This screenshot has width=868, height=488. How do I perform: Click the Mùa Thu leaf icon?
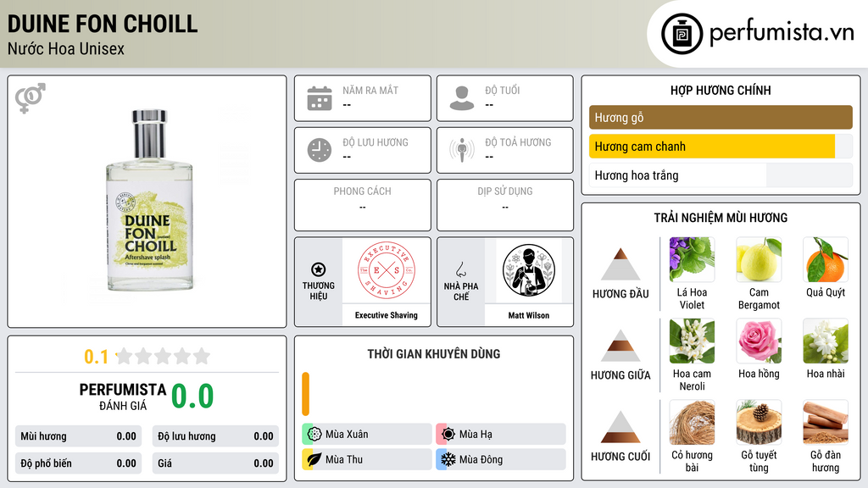tap(314, 459)
